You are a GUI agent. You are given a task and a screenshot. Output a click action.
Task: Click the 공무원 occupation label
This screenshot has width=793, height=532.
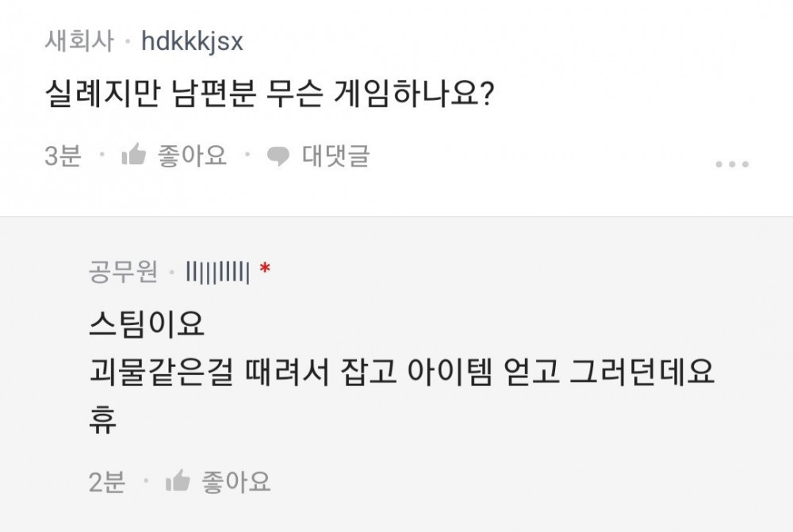123,273
